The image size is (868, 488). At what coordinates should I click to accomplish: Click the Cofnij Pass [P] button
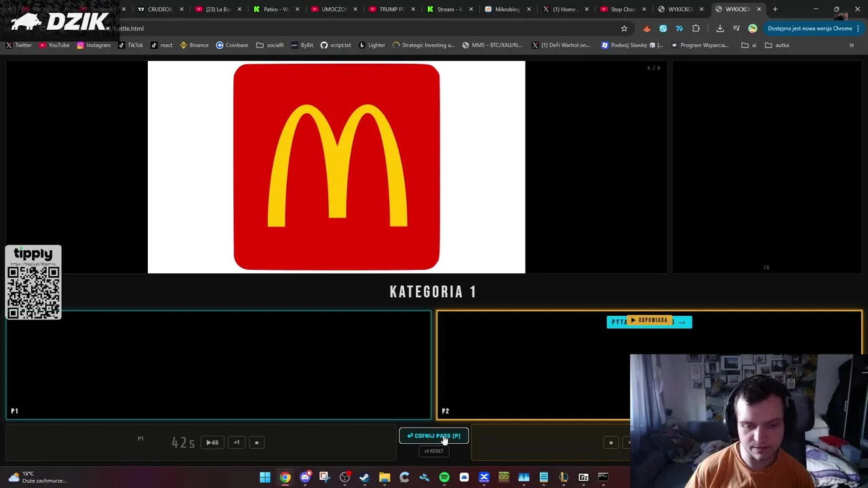[x=434, y=436]
